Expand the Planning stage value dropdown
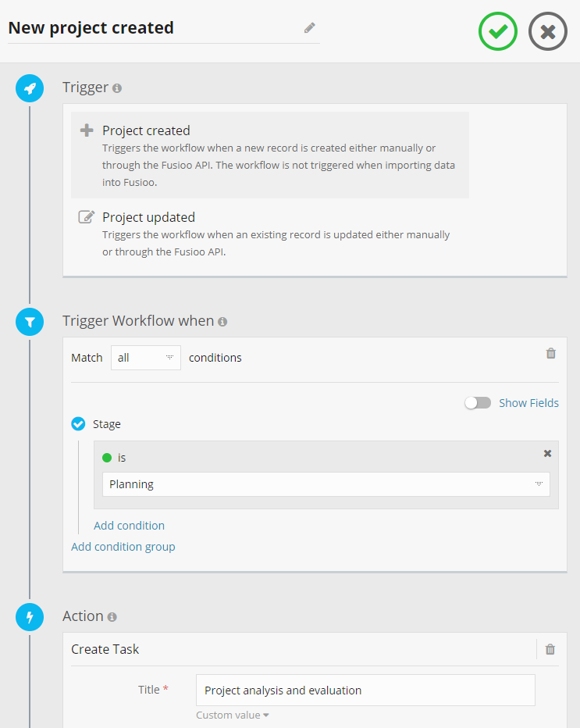This screenshot has height=728, width=580. click(326, 484)
